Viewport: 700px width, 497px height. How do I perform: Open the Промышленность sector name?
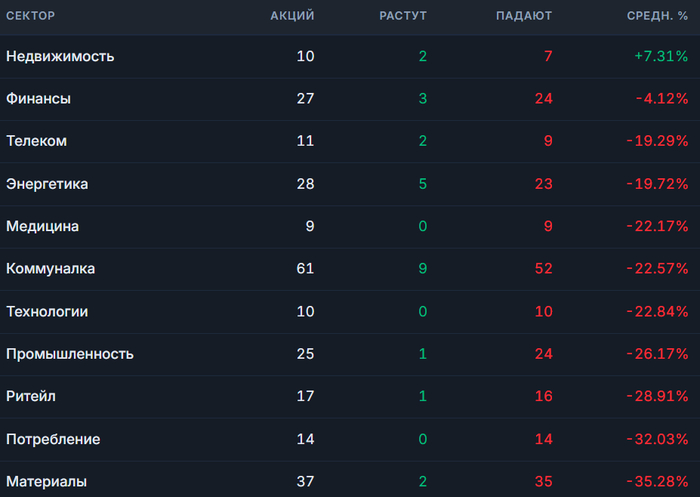click(x=70, y=354)
